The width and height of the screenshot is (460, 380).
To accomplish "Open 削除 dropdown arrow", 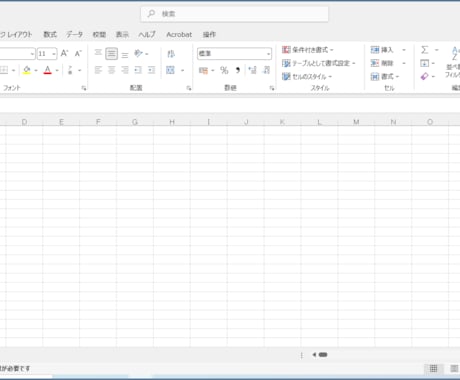I will (x=404, y=63).
